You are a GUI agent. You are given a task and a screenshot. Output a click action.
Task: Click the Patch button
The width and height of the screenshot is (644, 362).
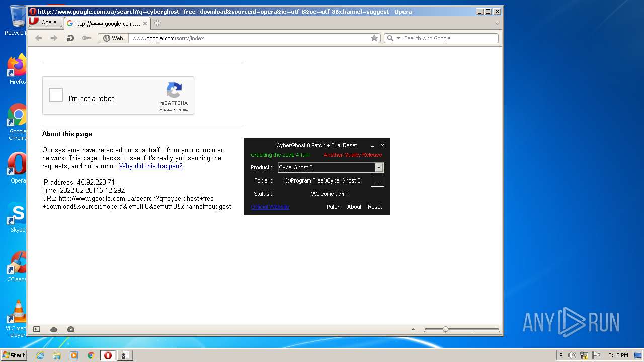pos(334,207)
